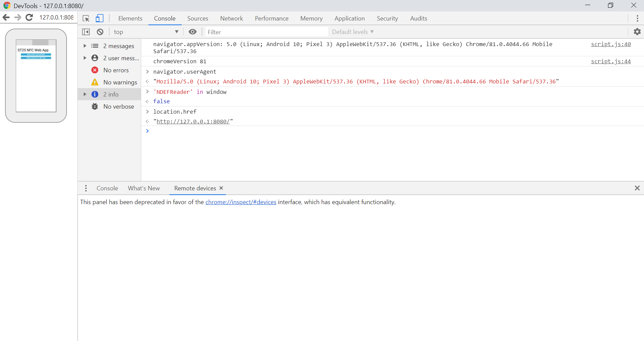The image size is (644, 341).
Task: Open the What's New drawer tab
Action: point(144,188)
